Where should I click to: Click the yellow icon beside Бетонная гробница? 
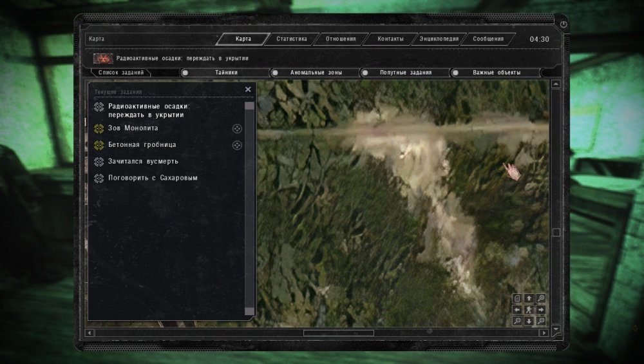[x=99, y=145]
